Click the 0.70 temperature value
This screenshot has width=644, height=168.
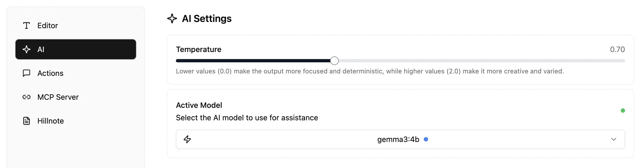tap(617, 49)
